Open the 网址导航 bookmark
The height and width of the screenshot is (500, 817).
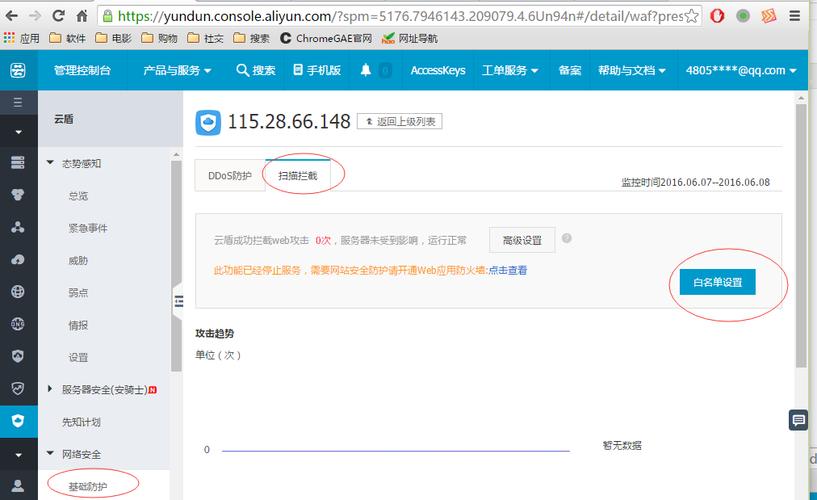point(410,38)
